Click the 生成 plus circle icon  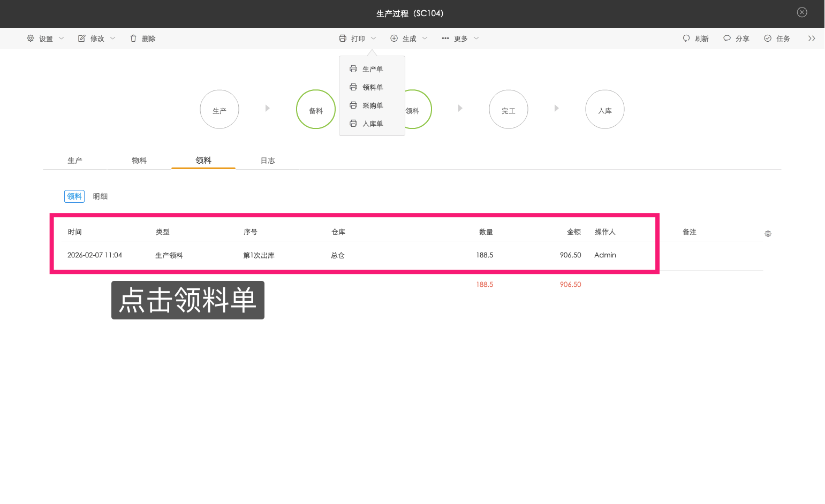(x=394, y=39)
